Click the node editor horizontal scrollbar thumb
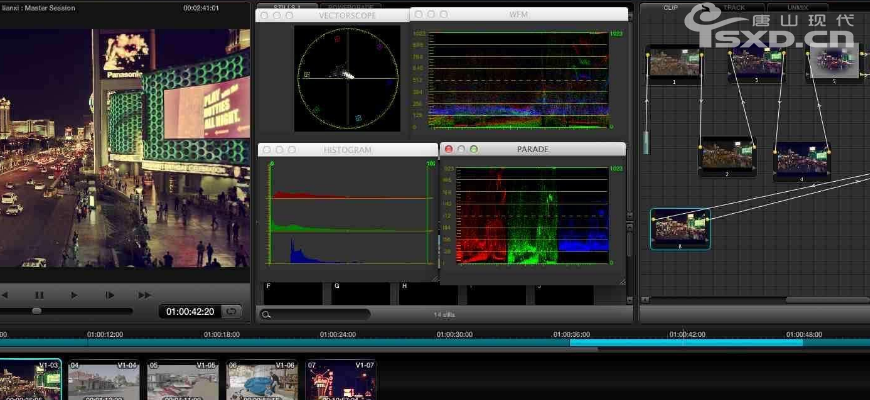870x400 pixels. point(827,300)
